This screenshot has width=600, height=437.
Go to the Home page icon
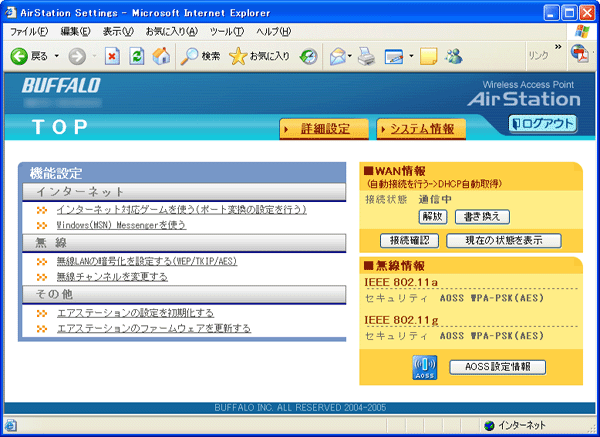click(x=161, y=56)
